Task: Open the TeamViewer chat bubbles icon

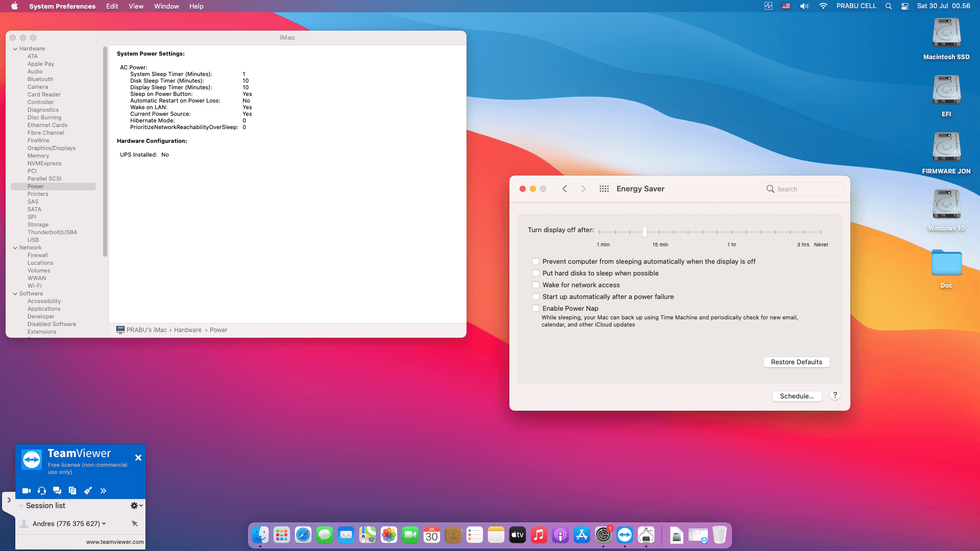Action: (x=57, y=491)
